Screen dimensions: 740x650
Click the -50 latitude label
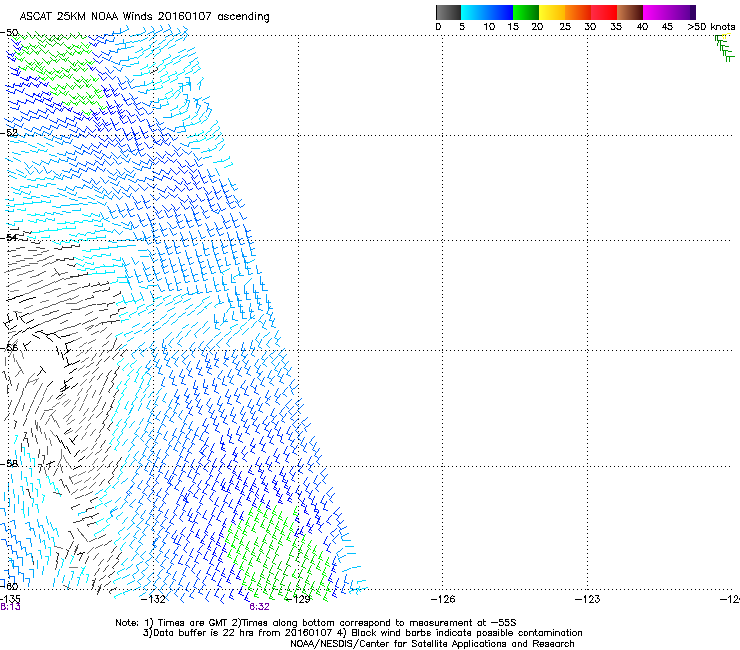click(x=9, y=32)
